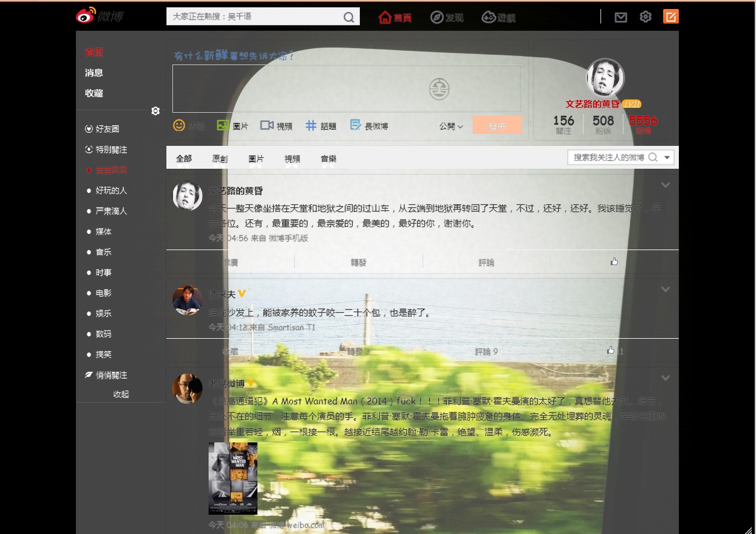Like 文艺路的黄昏's post

[x=614, y=262]
